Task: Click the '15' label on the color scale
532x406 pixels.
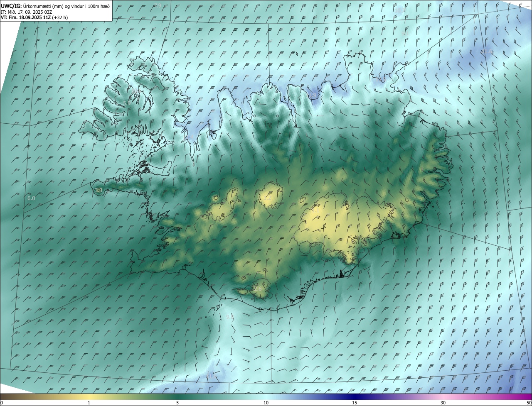Action: [x=355, y=403]
